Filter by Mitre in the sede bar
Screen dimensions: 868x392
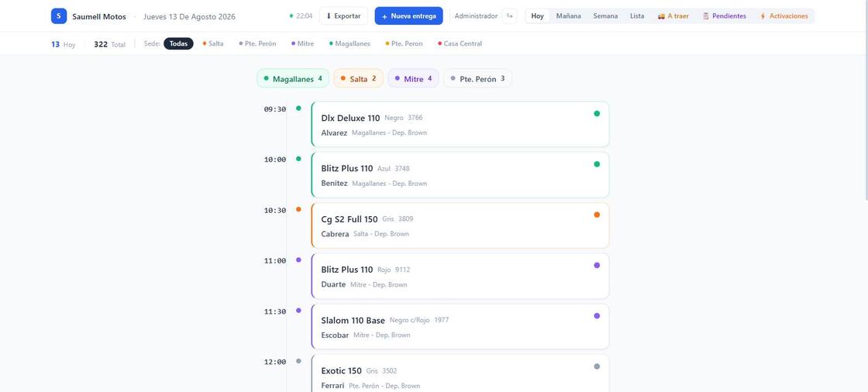pyautogui.click(x=302, y=43)
